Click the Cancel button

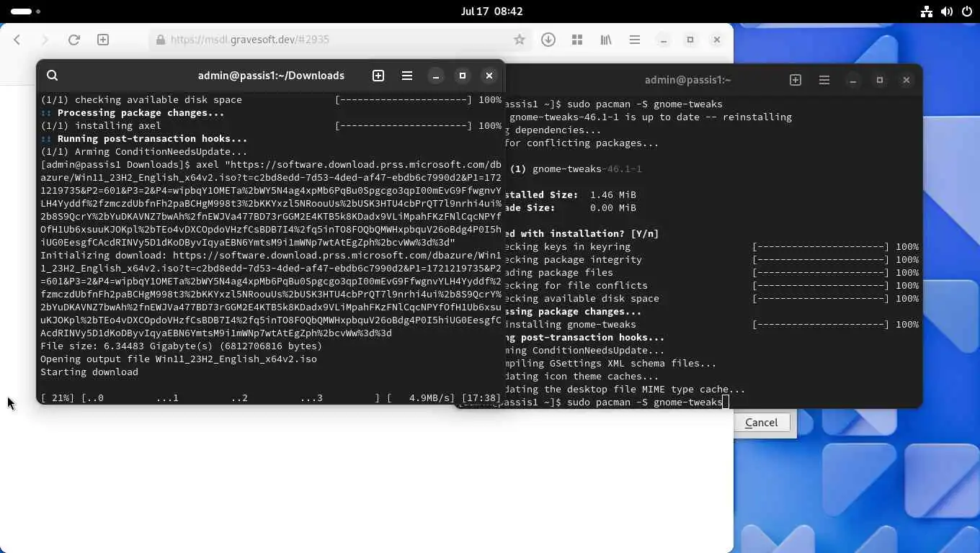(x=762, y=423)
